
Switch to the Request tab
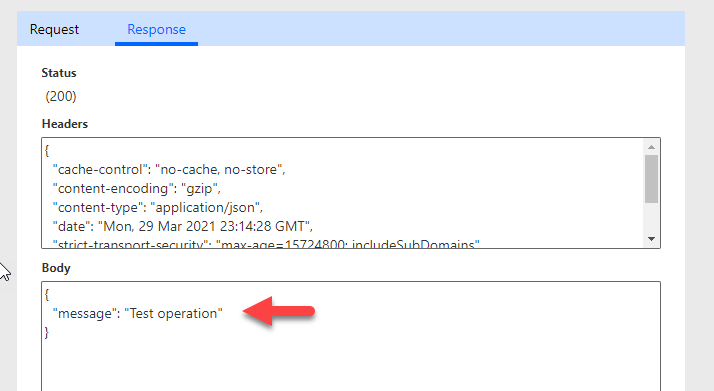pos(54,30)
